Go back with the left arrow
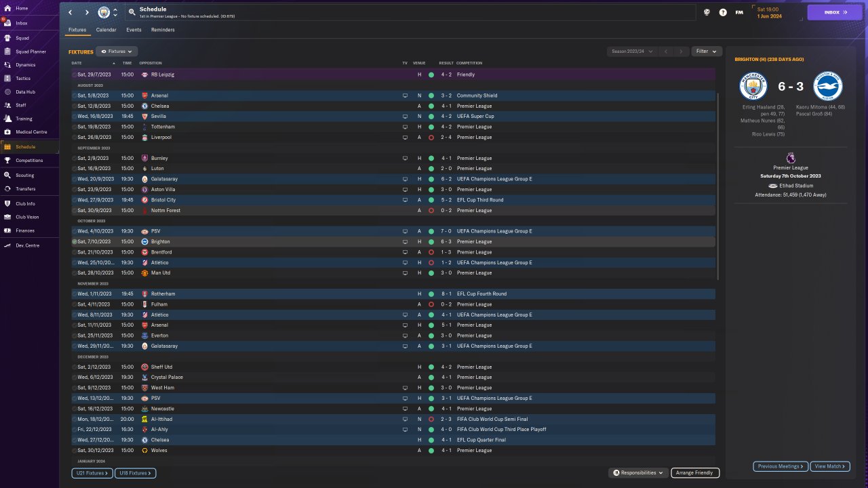 70,12
